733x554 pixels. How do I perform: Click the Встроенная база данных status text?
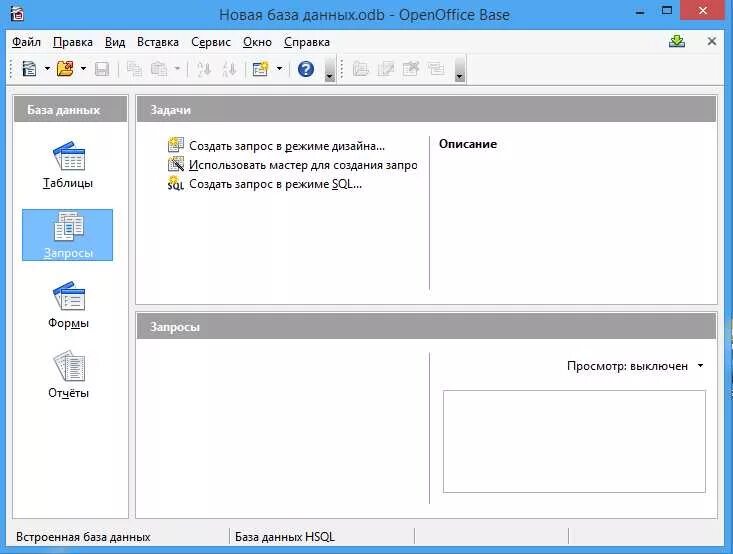(x=83, y=537)
